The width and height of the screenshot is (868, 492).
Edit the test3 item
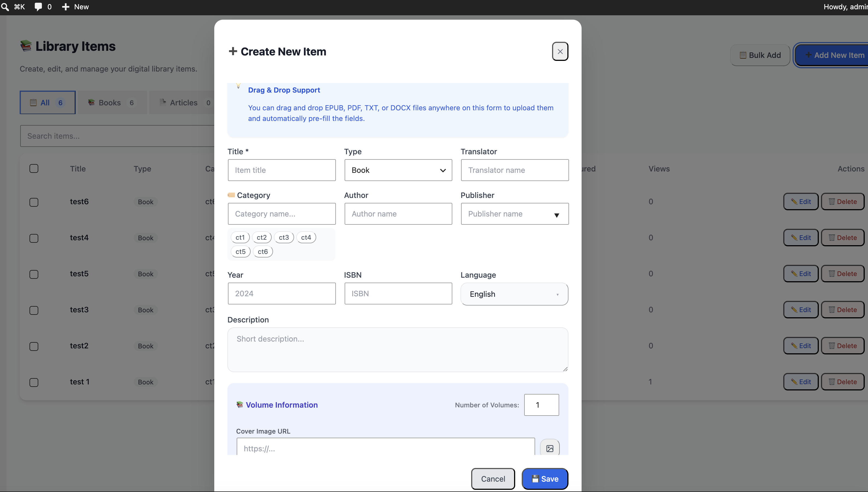pyautogui.click(x=801, y=310)
